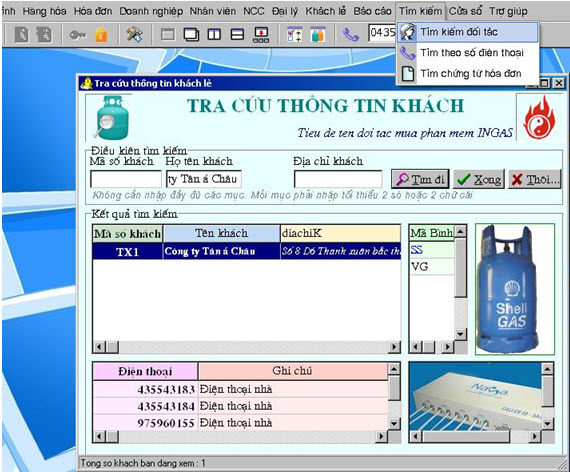The width and height of the screenshot is (570, 472).
Task: Click the purple phone handset toolbar icon
Action: (351, 35)
